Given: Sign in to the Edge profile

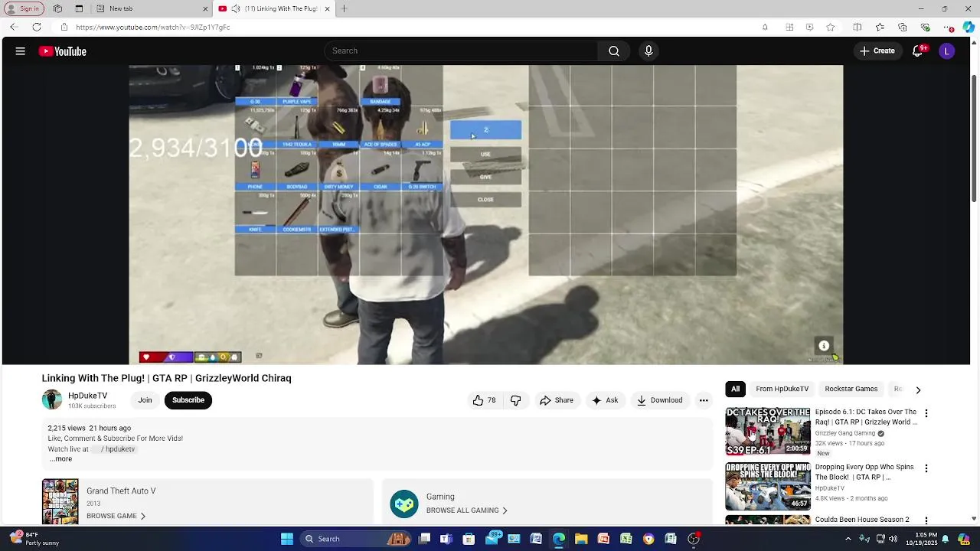Looking at the screenshot, I should tap(24, 8).
